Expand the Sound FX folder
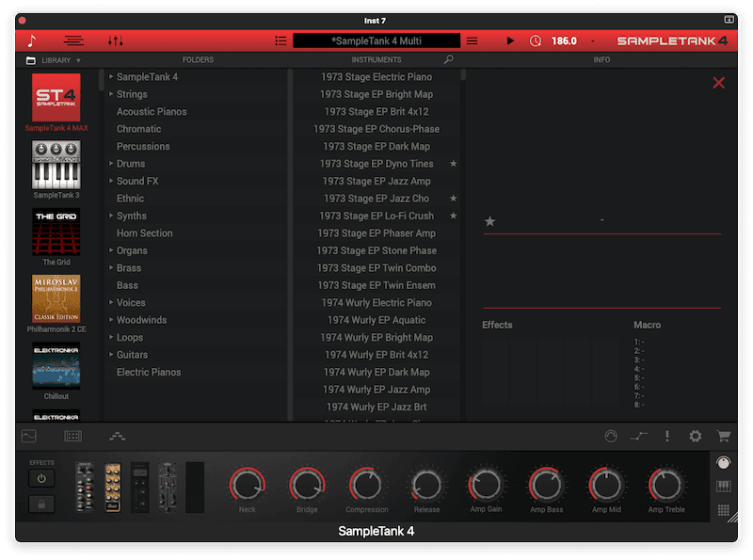The width and height of the screenshot is (753, 560). [x=111, y=181]
